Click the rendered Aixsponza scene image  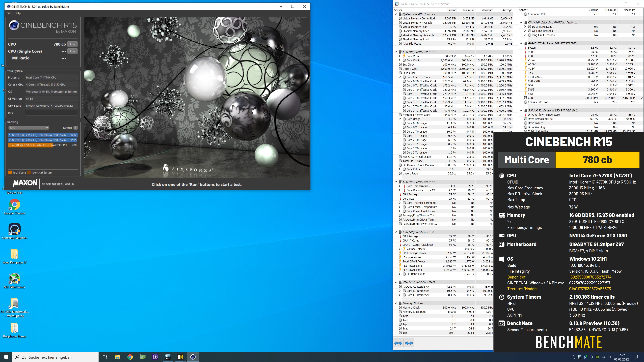coord(197,97)
